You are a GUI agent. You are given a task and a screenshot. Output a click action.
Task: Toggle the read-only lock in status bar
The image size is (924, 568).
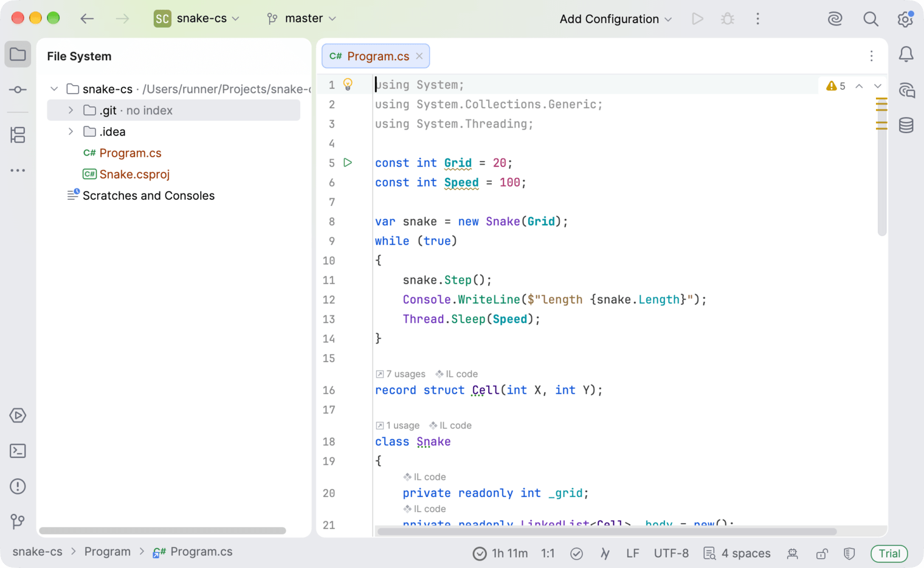822,553
